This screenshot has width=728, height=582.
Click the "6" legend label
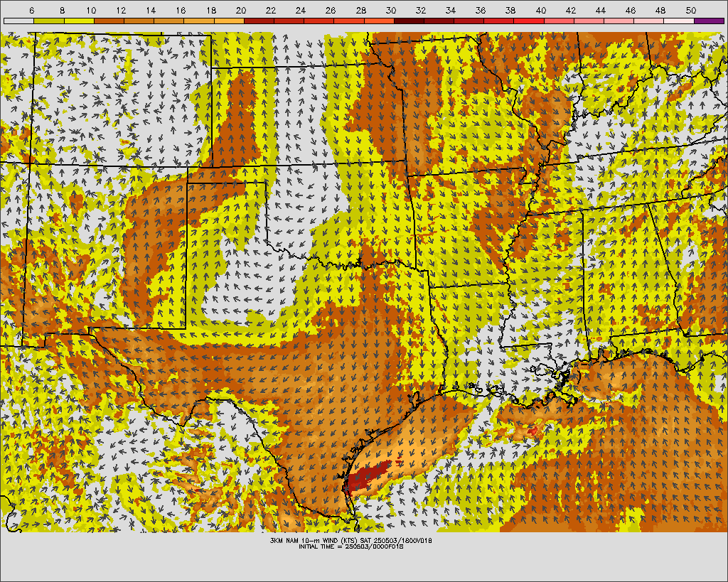click(31, 10)
